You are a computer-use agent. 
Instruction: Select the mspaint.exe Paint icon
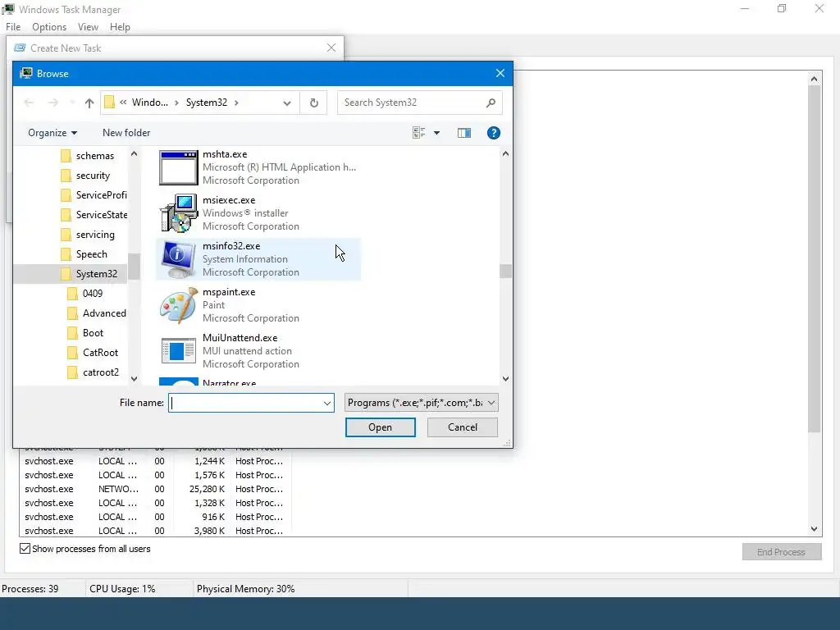click(178, 305)
